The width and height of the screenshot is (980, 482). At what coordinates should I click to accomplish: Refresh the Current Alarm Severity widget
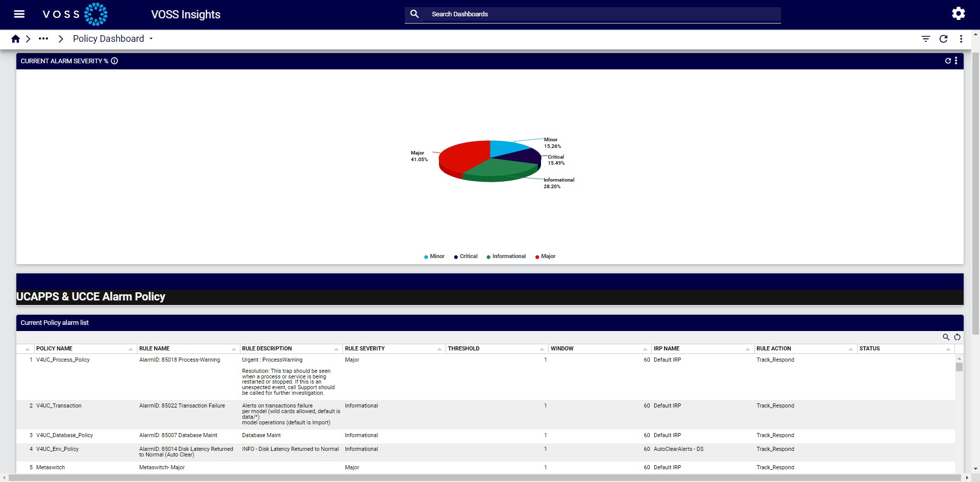point(948,61)
